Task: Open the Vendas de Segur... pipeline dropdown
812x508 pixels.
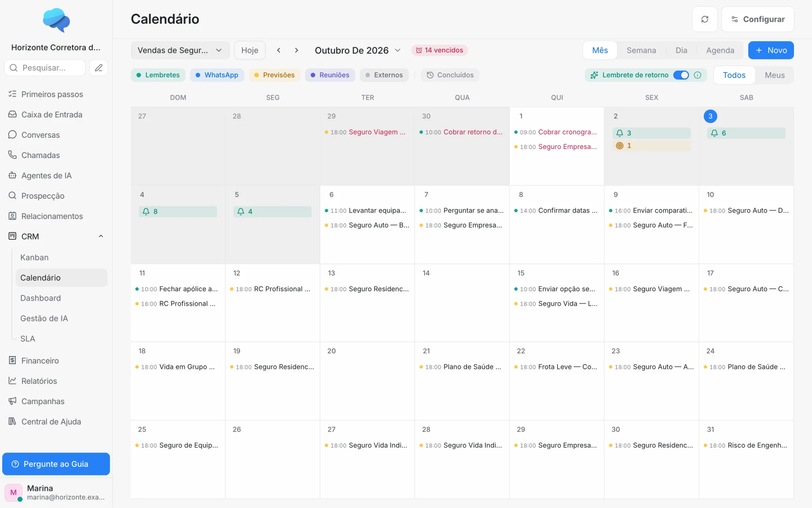Action: 180,50
